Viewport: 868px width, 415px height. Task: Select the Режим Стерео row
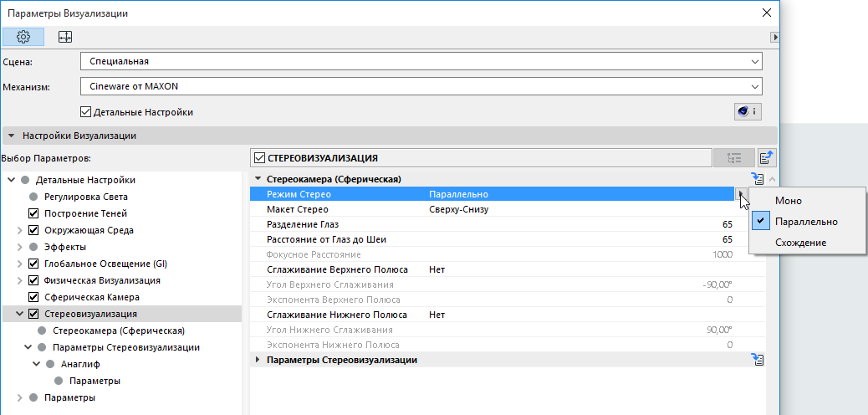(493, 194)
